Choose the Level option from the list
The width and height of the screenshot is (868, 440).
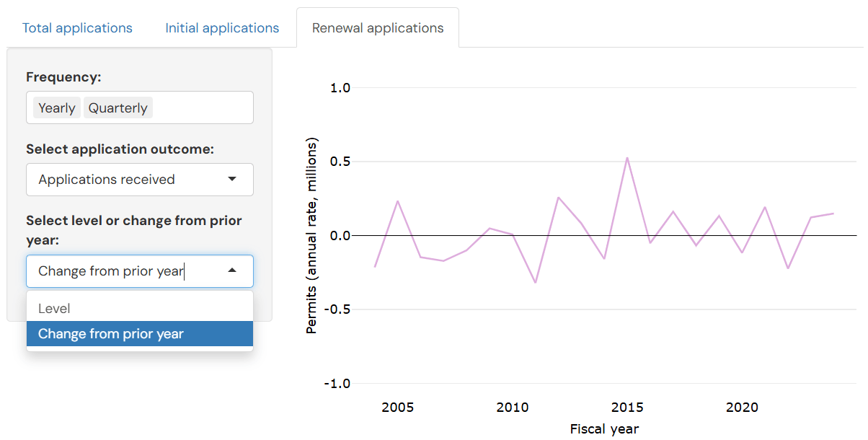(x=55, y=308)
